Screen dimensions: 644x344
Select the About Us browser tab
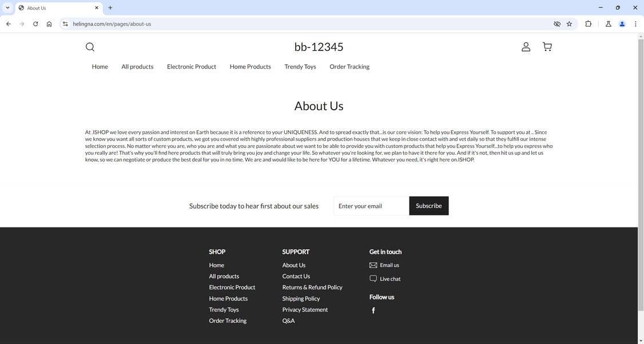[x=59, y=8]
